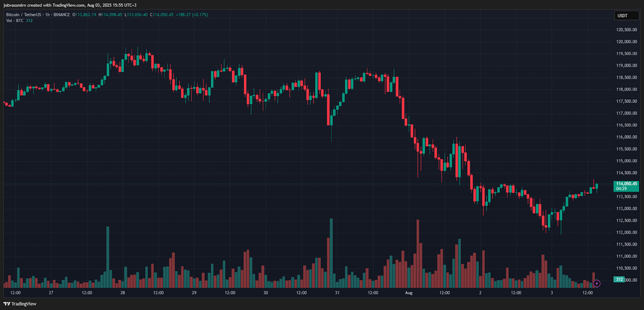Click the Bitcoin / TetherUS symbol title
The image size is (644, 310).
[26, 14]
